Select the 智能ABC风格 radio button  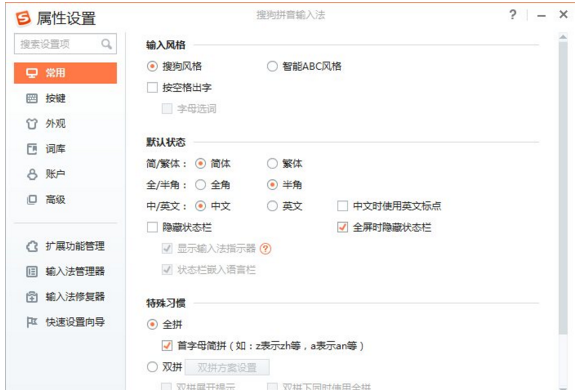tap(272, 66)
